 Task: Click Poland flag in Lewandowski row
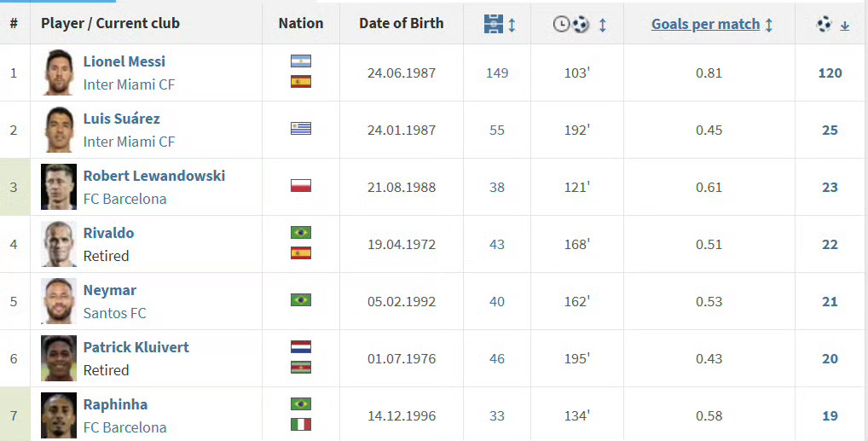tap(301, 186)
